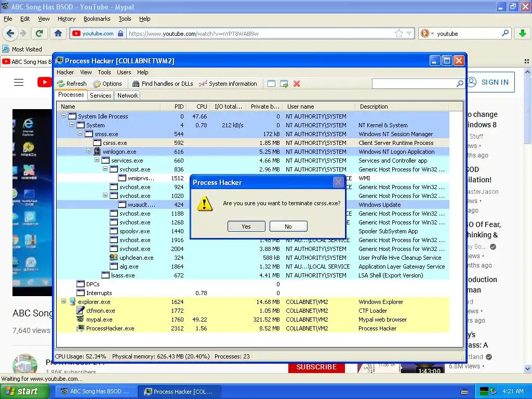Sort by Name column header
This screenshot has height=399, width=532.
coord(109,107)
